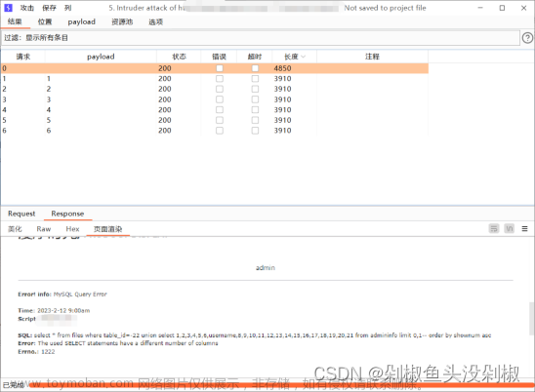535x392 pixels.
Task: Open the 攻击 menu
Action: coord(27,8)
